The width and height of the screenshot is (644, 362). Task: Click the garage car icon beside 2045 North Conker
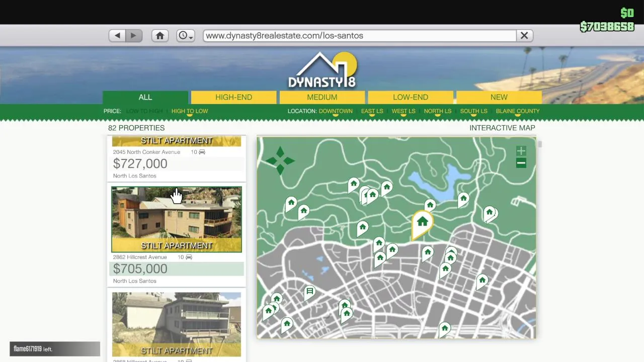click(x=202, y=152)
